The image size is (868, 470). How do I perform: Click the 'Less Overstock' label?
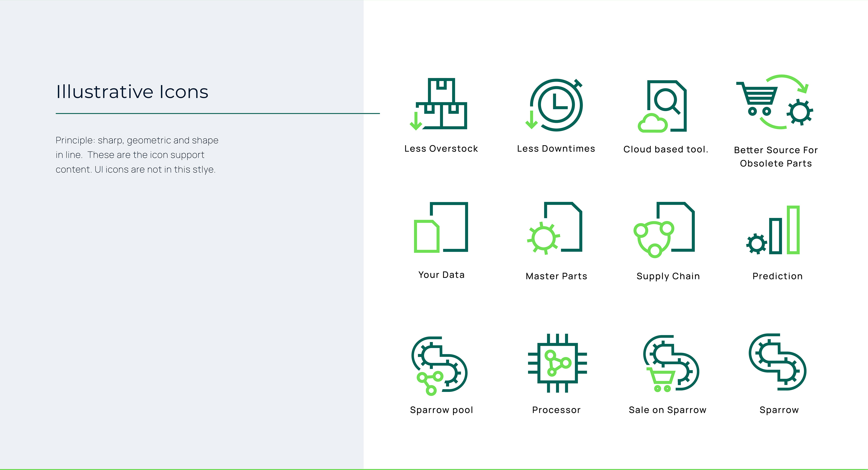(441, 148)
